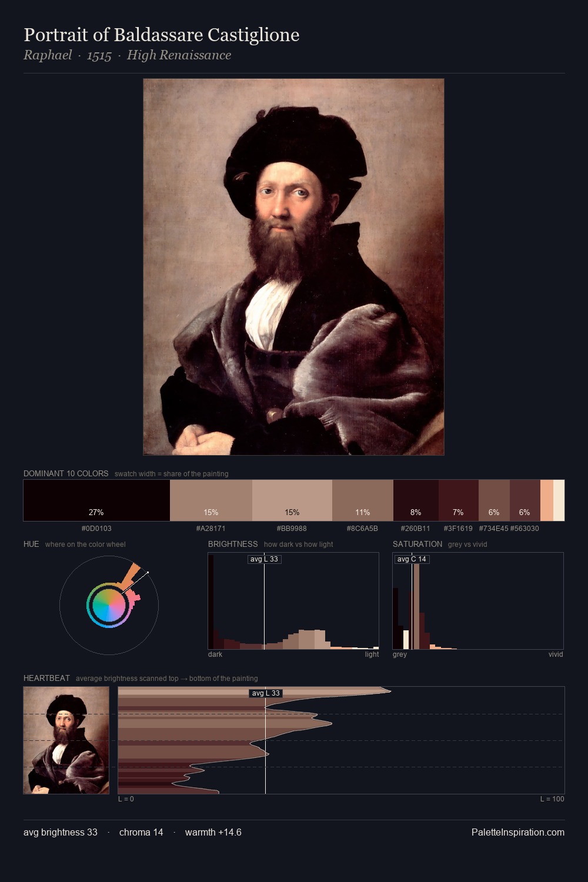The height and width of the screenshot is (882, 588).
Task: Click the hex label '#BB9988'
Action: pyautogui.click(x=292, y=529)
